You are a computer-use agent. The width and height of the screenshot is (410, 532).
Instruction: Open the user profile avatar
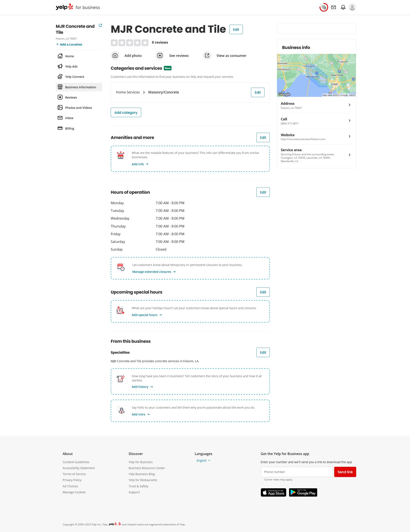pos(352,7)
